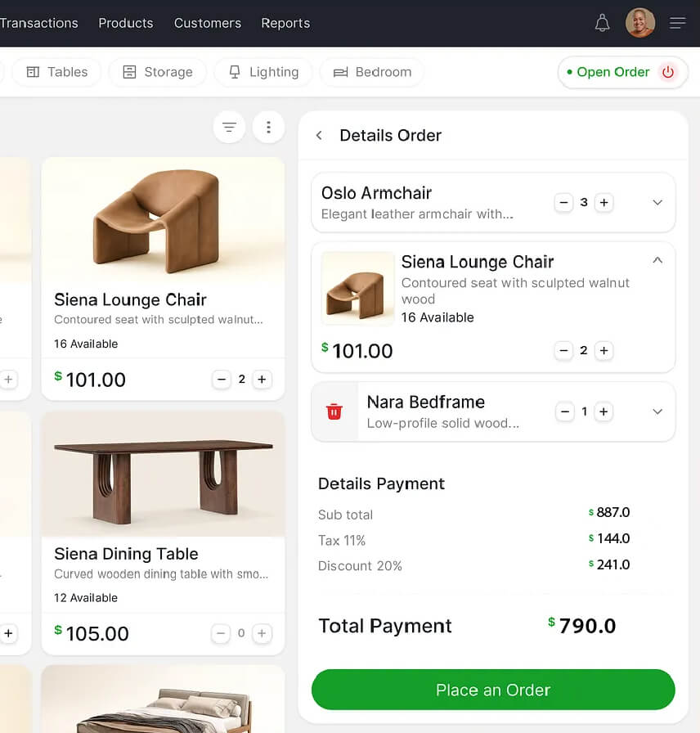The height and width of the screenshot is (733, 700).
Task: Select the Lighting category filter
Action: coord(262,72)
